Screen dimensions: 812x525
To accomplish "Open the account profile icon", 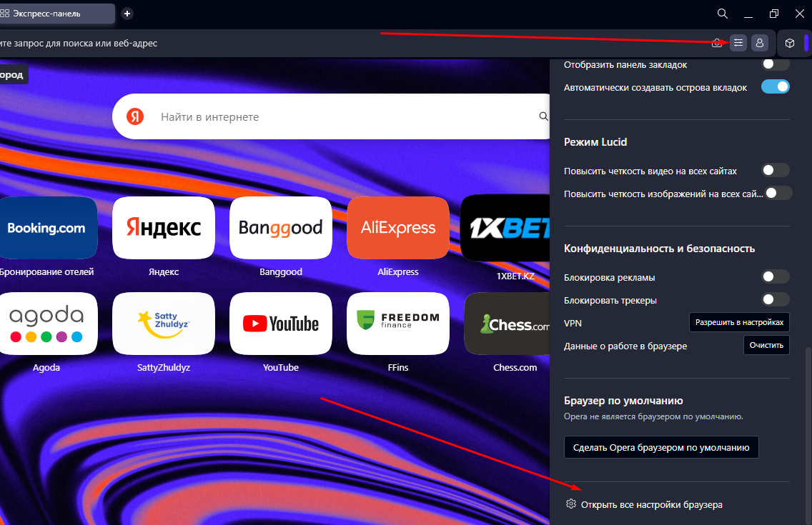I will click(760, 43).
